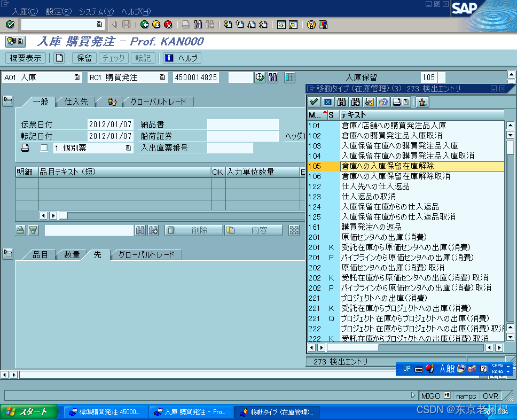517x420 pixels.
Task: Click the ヘルプ info button
Action: click(182, 58)
